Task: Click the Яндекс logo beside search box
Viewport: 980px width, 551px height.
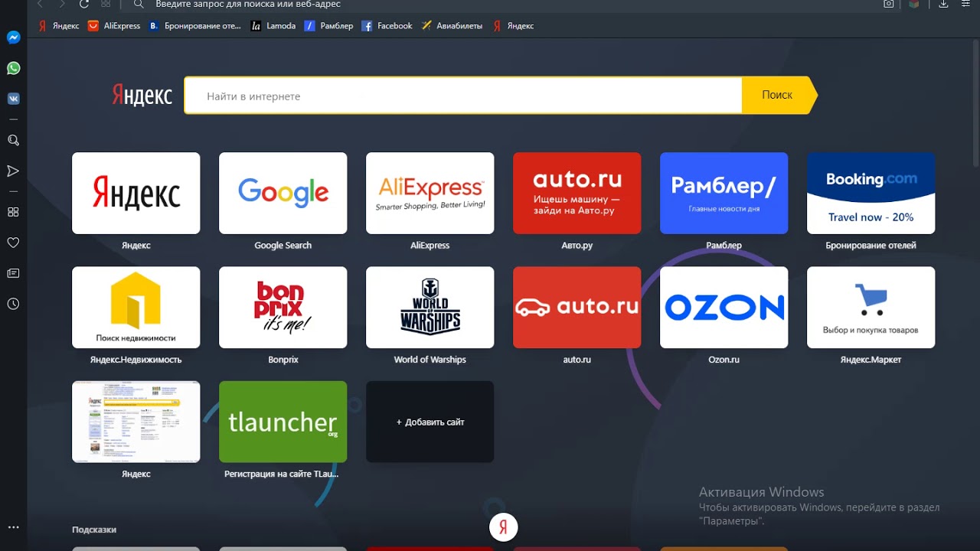Action: coord(142,96)
